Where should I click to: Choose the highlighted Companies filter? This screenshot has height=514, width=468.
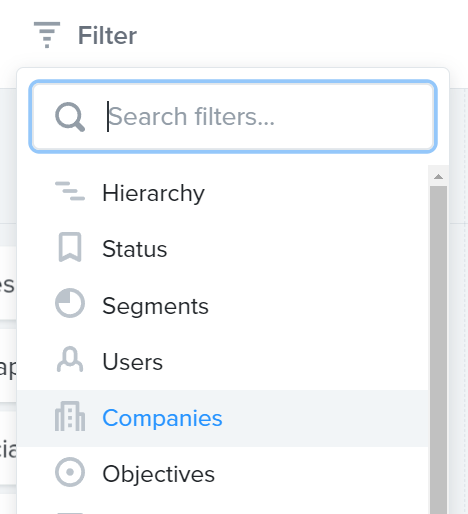click(223, 418)
